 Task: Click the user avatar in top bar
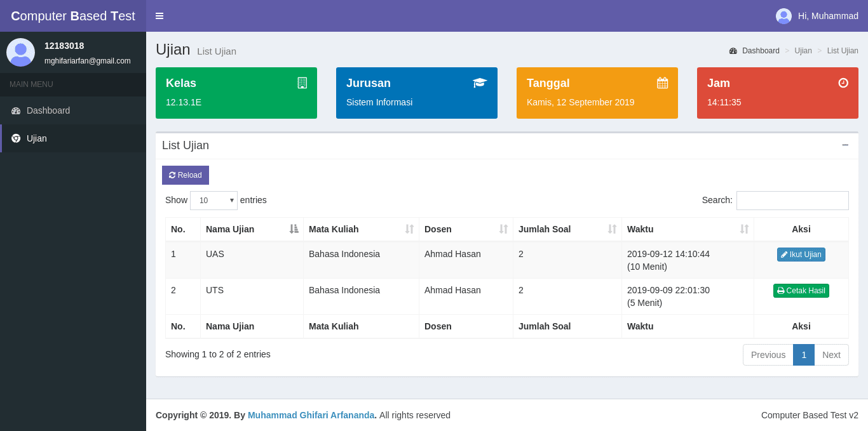click(783, 16)
